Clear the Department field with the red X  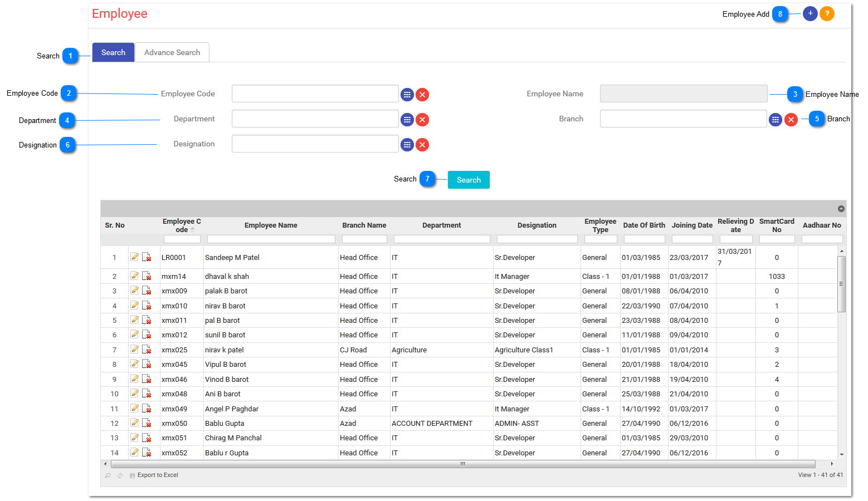(422, 120)
